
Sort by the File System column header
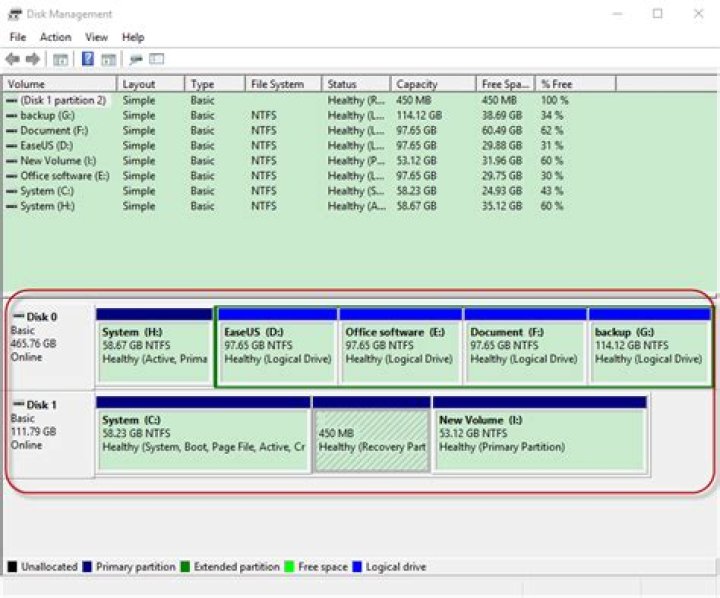point(283,84)
